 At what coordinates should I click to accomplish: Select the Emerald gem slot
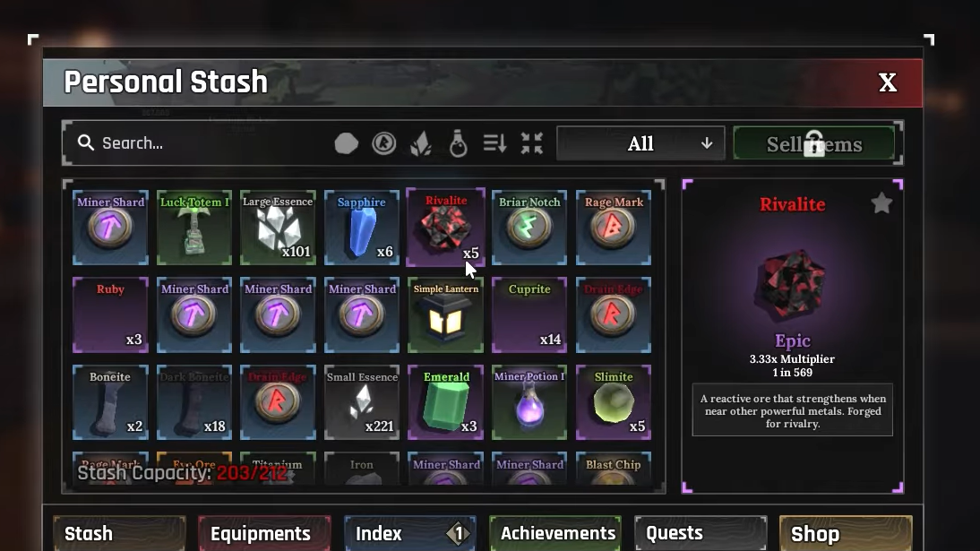tap(445, 403)
